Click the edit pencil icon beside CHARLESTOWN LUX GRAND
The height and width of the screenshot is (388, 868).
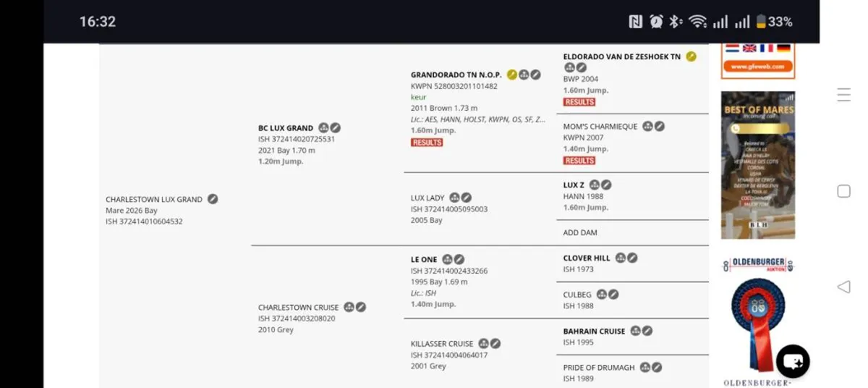coord(213,199)
